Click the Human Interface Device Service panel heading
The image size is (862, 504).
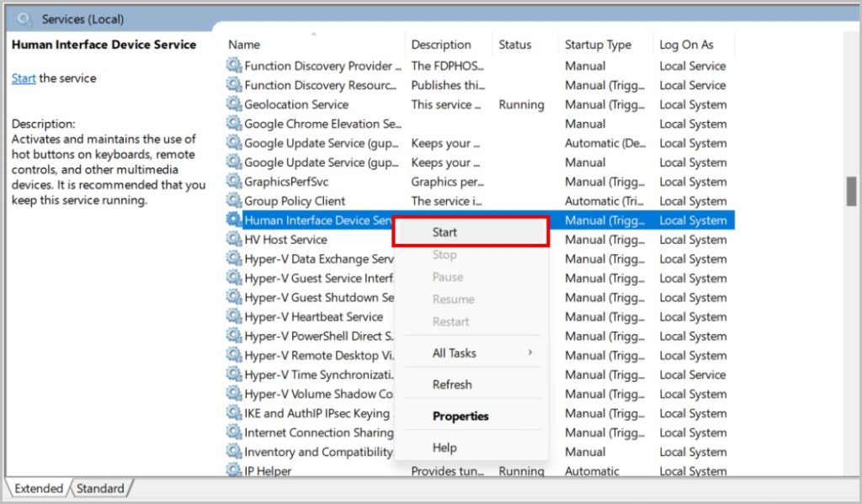coord(104,45)
